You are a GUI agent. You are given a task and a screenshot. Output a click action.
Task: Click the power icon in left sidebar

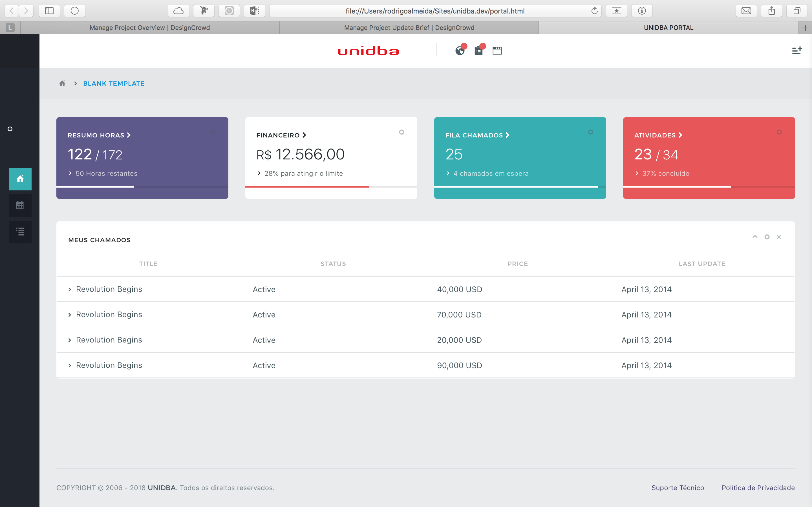(x=10, y=129)
